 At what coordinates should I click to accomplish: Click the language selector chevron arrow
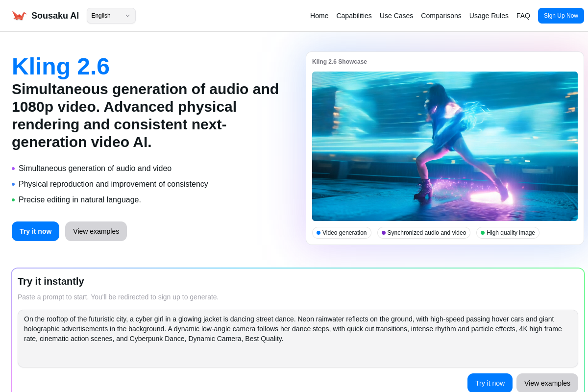(x=127, y=16)
